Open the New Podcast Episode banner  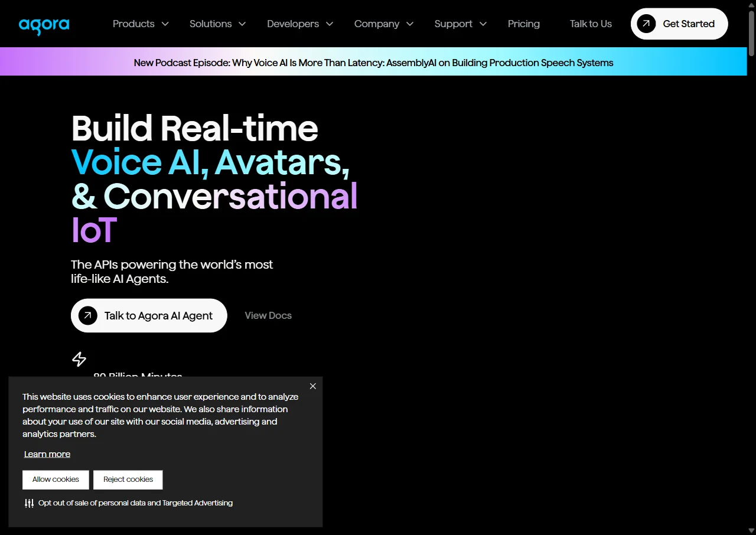373,63
